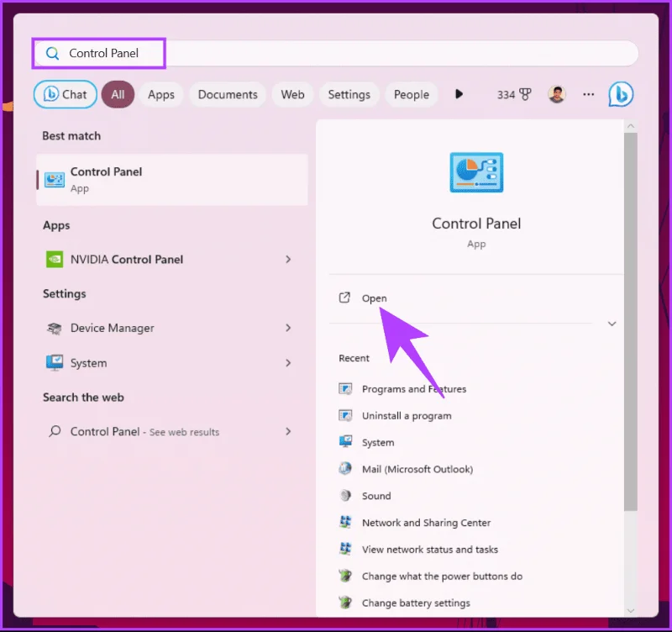Switch to the Apps filter tab
Image resolution: width=672 pixels, height=632 pixels.
point(161,94)
